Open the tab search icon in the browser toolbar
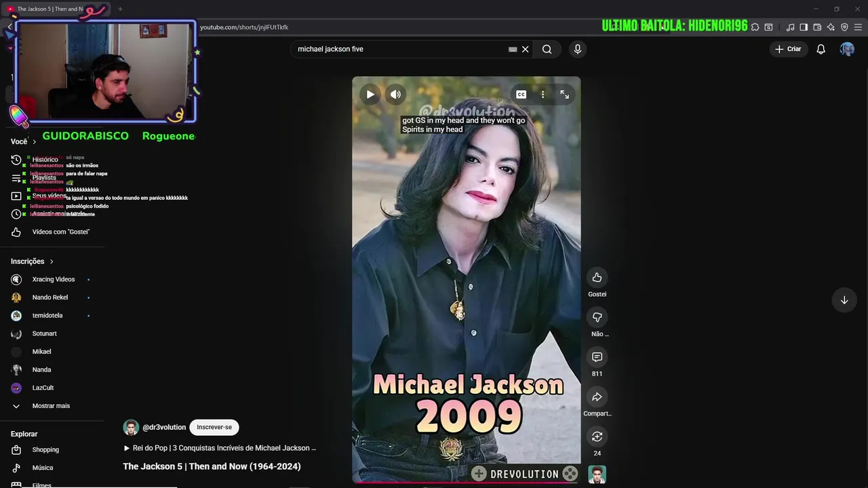868x488 pixels. [768, 27]
